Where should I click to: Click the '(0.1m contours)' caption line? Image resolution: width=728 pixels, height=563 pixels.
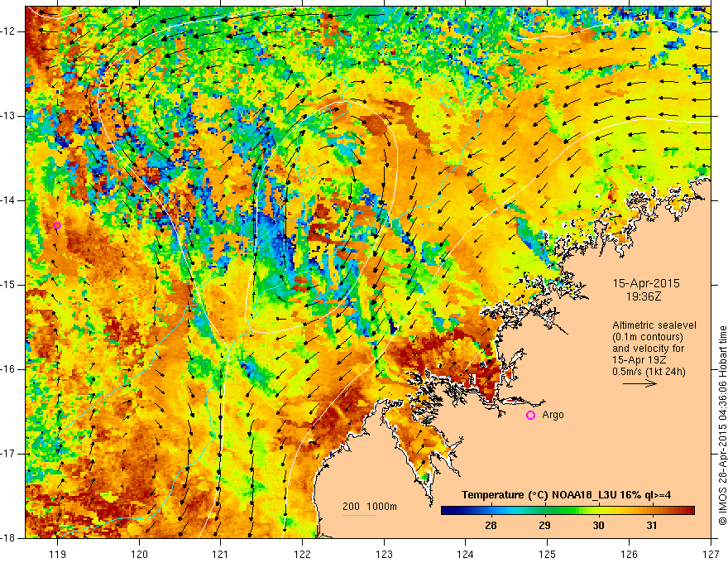coord(647,337)
